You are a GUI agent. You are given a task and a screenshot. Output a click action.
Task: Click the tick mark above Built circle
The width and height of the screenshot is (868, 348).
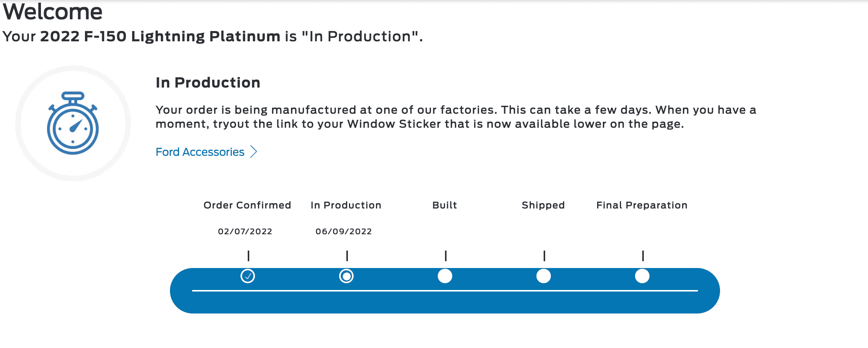pyautogui.click(x=446, y=256)
